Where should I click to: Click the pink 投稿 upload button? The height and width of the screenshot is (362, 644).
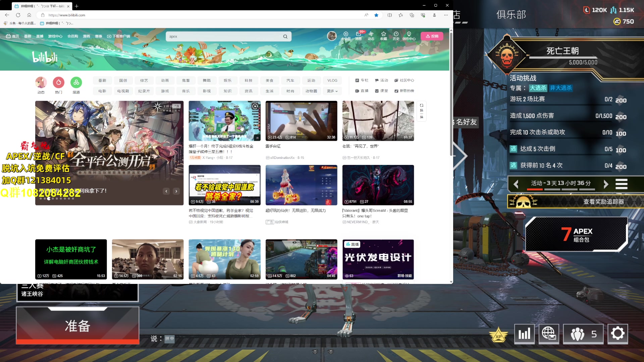(432, 36)
